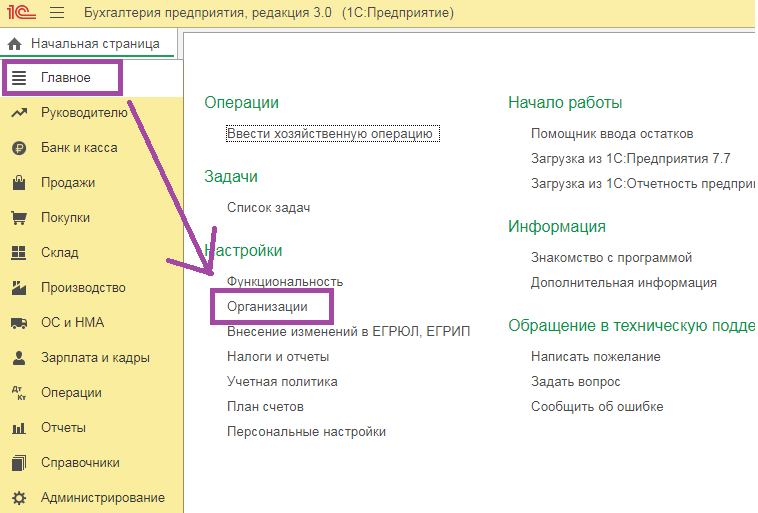758x513 pixels.
Task: Open the План счетов link
Action: tap(265, 407)
